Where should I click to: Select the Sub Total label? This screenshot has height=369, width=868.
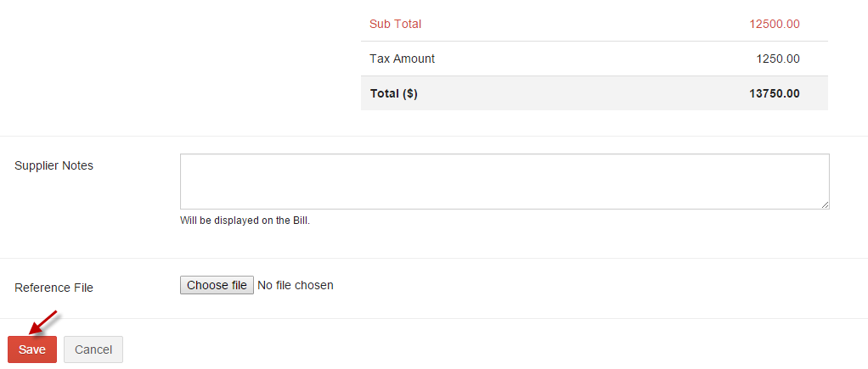click(395, 25)
